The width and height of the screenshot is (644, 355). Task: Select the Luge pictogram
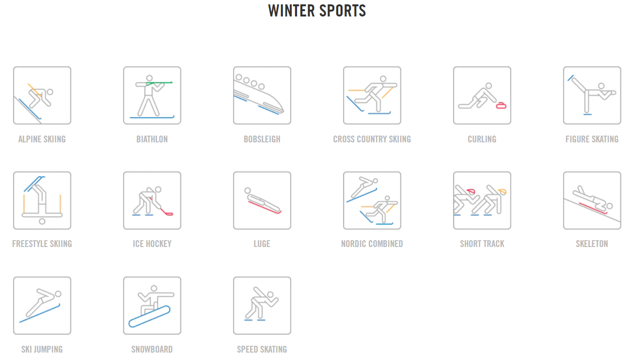point(262,201)
